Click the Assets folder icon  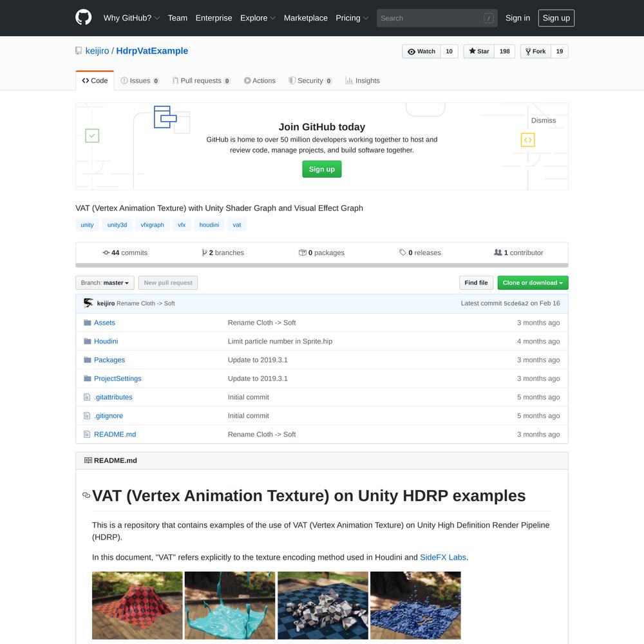click(88, 323)
